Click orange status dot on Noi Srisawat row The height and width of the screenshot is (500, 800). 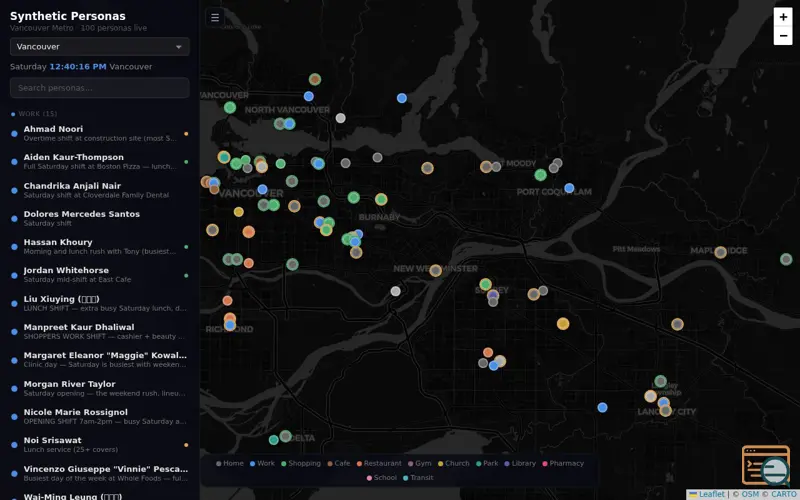pyautogui.click(x=186, y=445)
